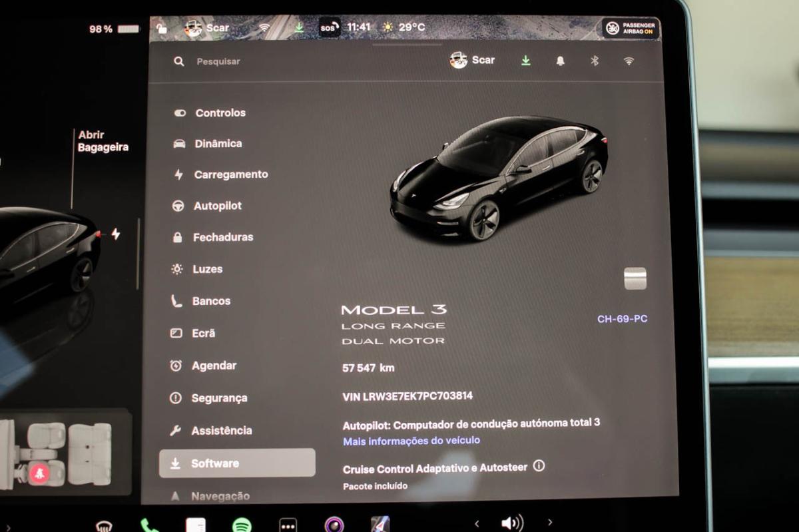The height and width of the screenshot is (532, 799).
Task: Open Scar profile in settings header
Action: point(472,60)
